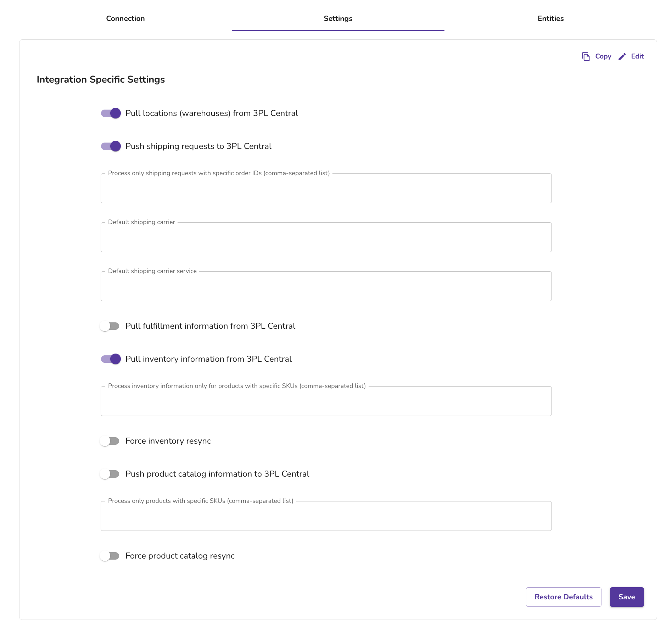Turn off Push shipping requests toggle
This screenshot has width=672, height=627.
[x=111, y=146]
